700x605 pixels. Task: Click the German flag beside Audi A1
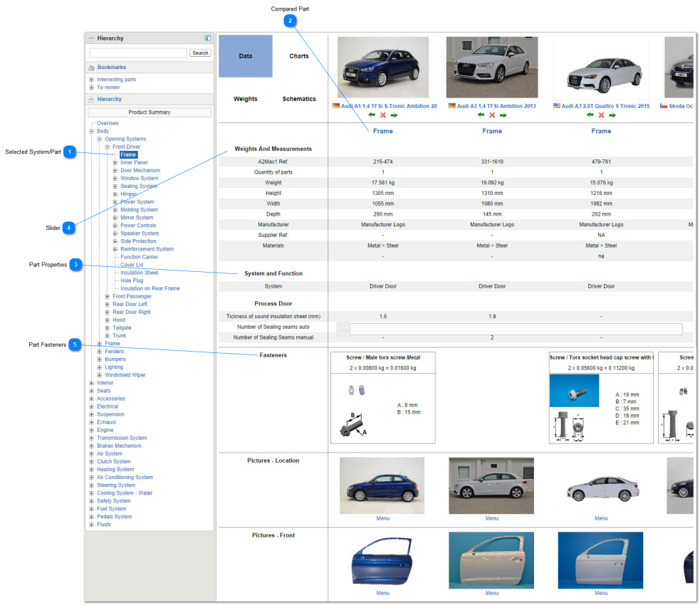(336, 106)
